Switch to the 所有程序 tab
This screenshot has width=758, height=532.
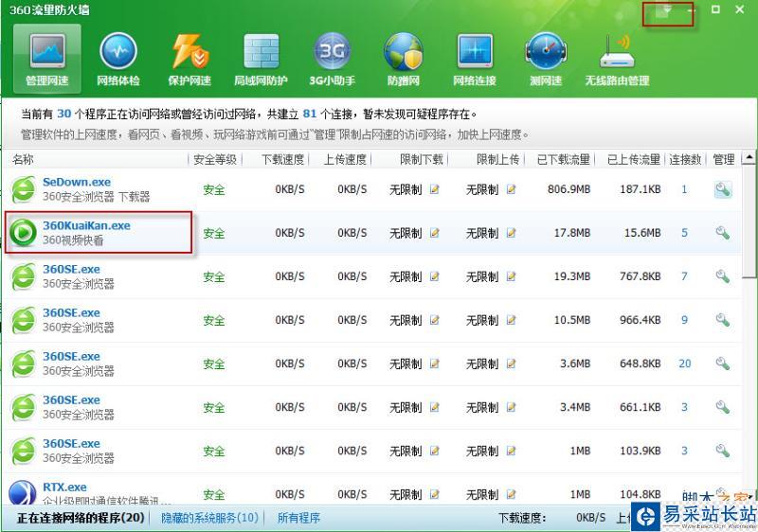click(x=298, y=518)
